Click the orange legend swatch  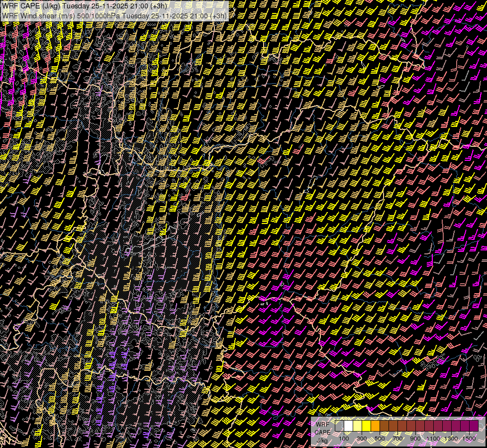coord(375,426)
